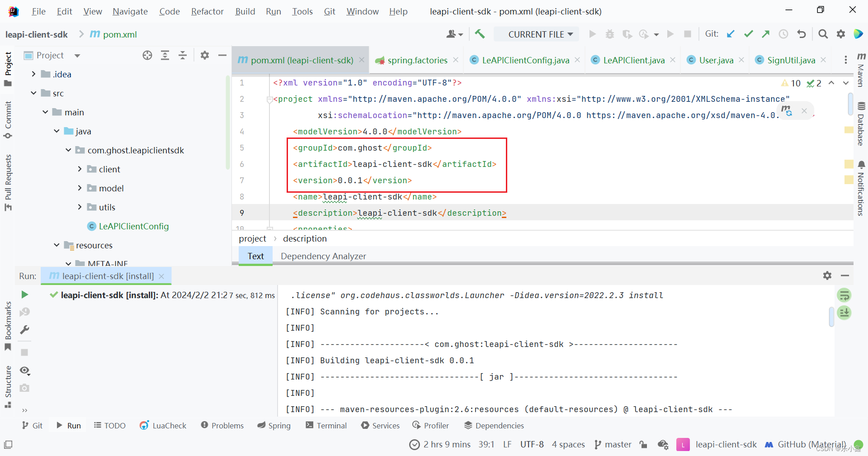Click the description breadcrumb below the editor
The image size is (868, 456).
click(x=305, y=238)
